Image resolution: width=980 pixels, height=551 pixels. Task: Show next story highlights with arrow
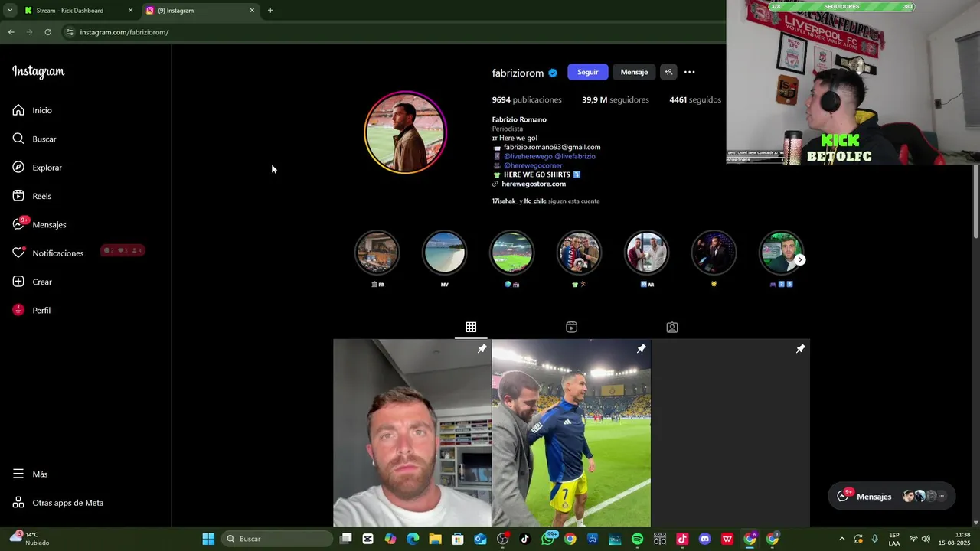[799, 260]
